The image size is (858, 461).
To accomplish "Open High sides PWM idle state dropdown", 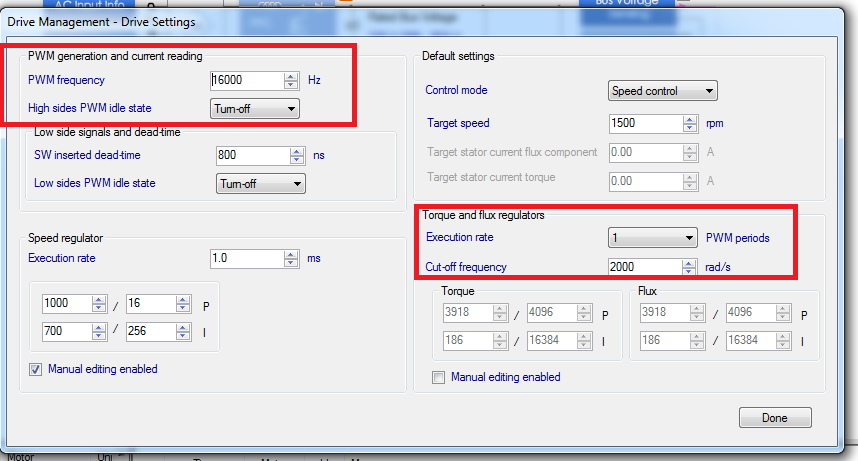I will coord(254,108).
